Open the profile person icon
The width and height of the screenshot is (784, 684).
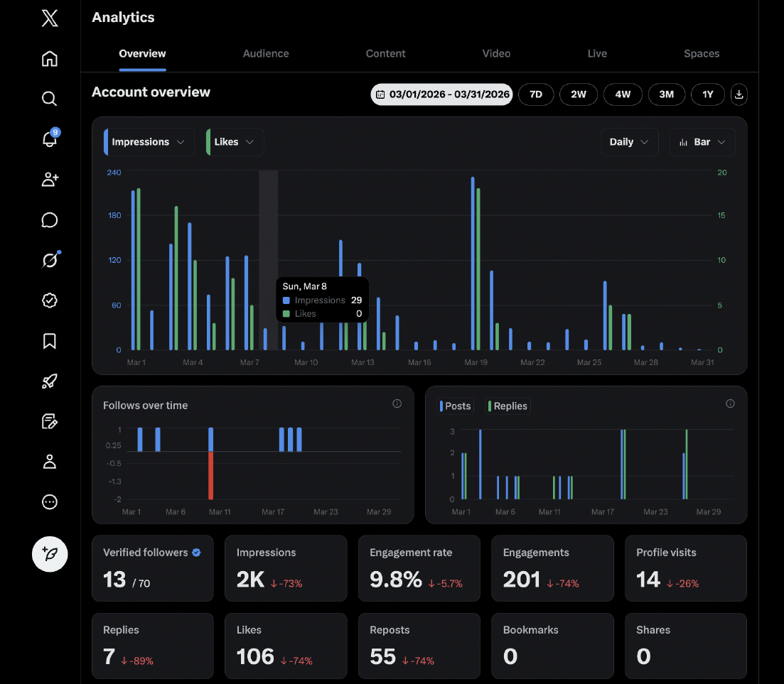click(49, 462)
